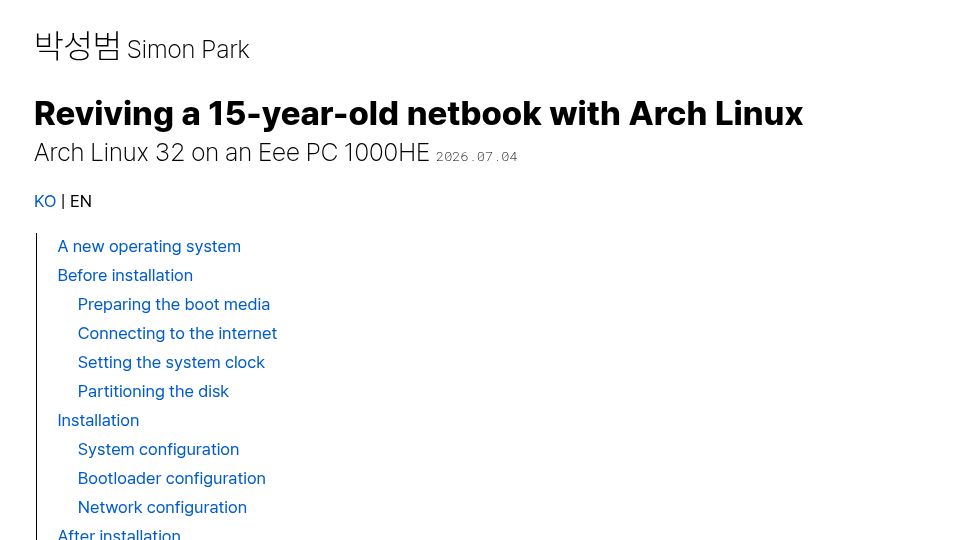Open Network configuration link
Image resolution: width=960 pixels, height=540 pixels.
coord(162,507)
